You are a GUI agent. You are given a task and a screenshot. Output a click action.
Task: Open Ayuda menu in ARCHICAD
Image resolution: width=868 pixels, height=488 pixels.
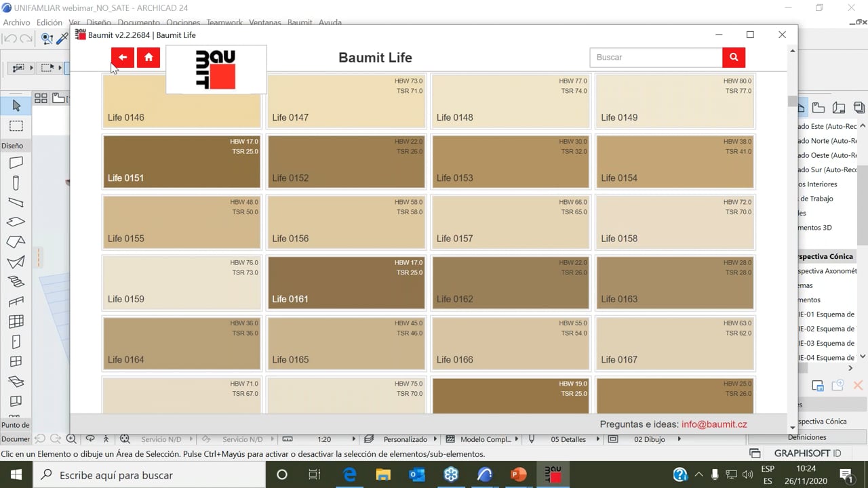(x=330, y=22)
